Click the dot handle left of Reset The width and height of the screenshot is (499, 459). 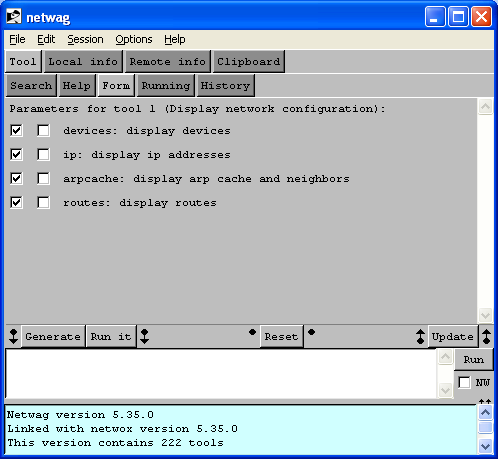point(252,332)
